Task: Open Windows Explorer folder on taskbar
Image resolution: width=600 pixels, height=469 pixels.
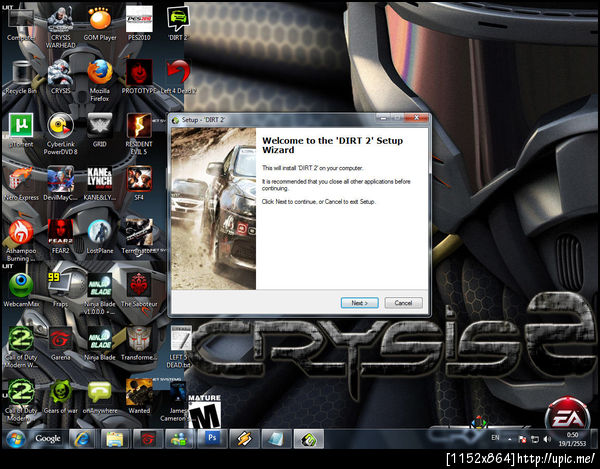Action: click(114, 439)
